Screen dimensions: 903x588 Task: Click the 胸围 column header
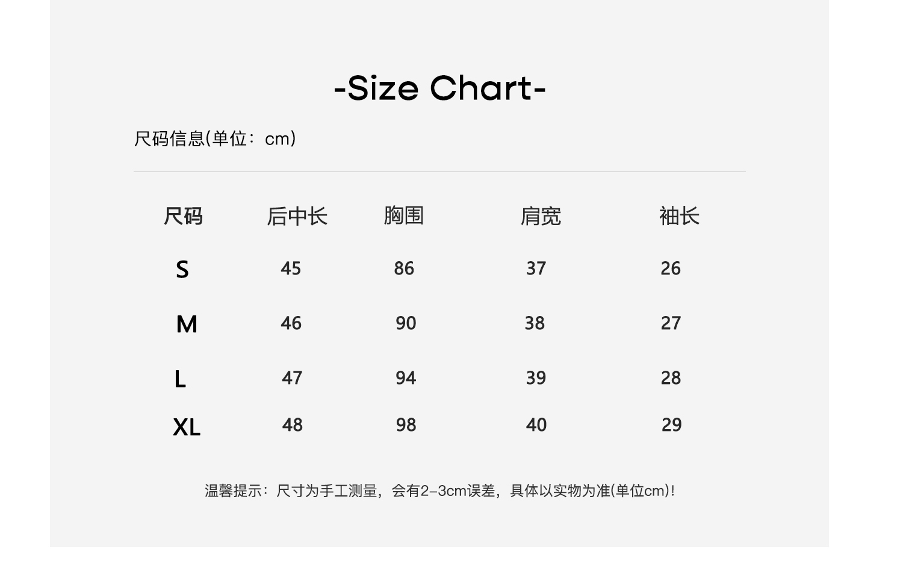pyautogui.click(x=404, y=215)
